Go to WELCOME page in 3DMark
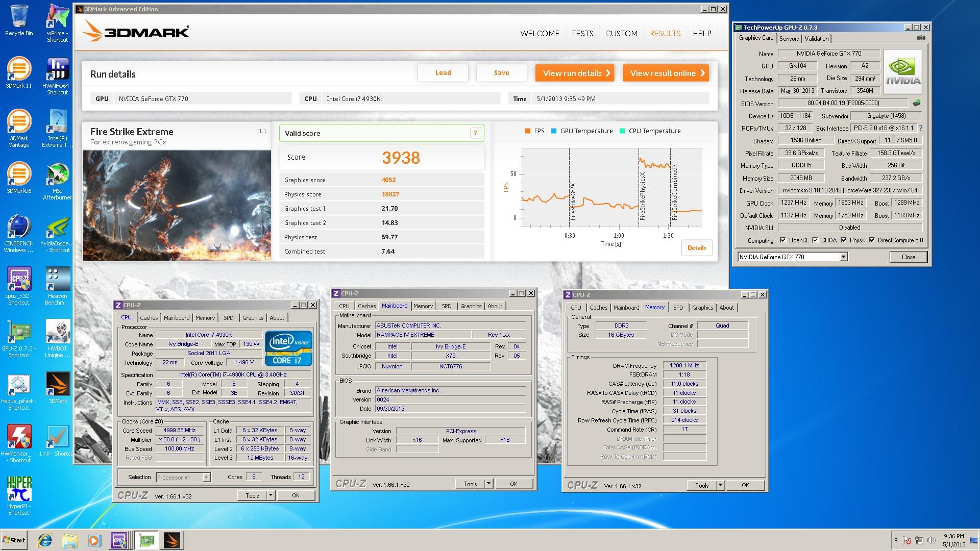 pos(540,33)
